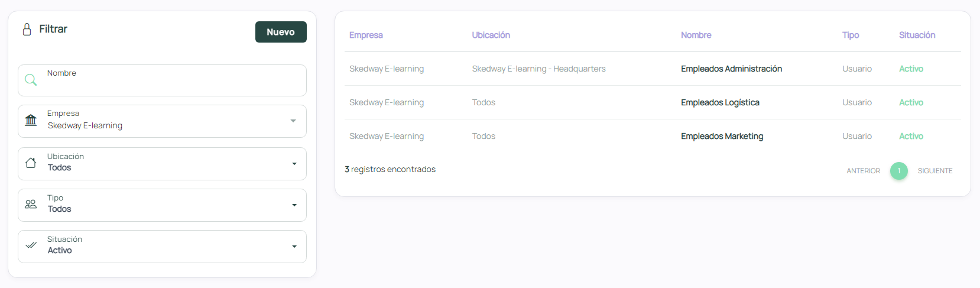Sort by the Ubicación column header
980x288 pixels.
coord(491,35)
